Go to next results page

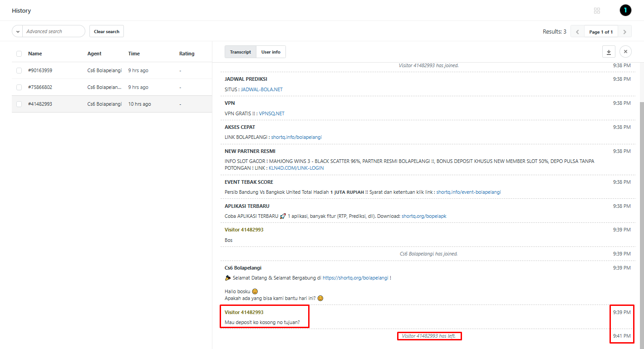pyautogui.click(x=625, y=32)
